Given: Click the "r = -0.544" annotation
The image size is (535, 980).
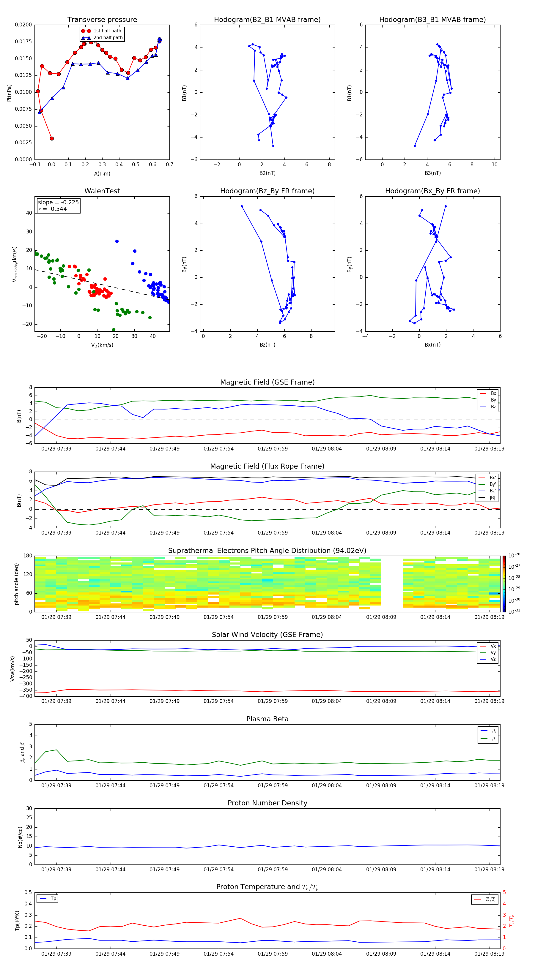Looking at the screenshot, I should pyautogui.click(x=53, y=209).
